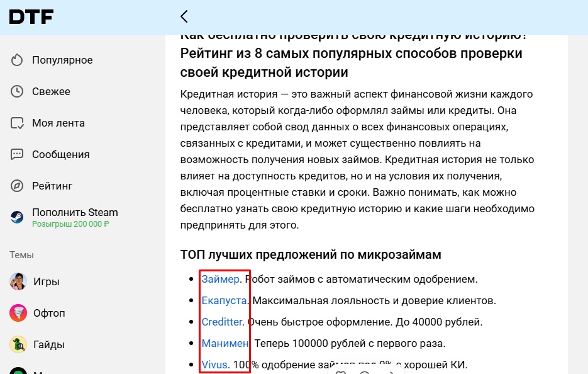Open Сообщения messages page
This screenshot has height=374, width=588.
pos(61,155)
